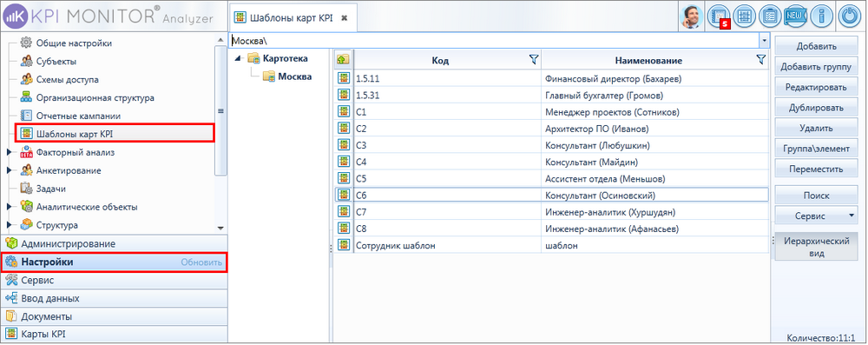Click the table grid icon in top toolbar

click(745, 16)
